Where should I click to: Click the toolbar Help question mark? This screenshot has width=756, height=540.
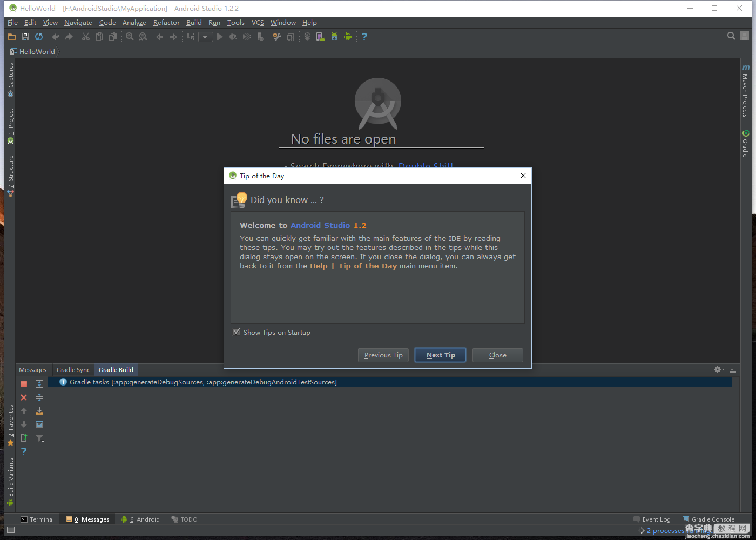coord(364,37)
